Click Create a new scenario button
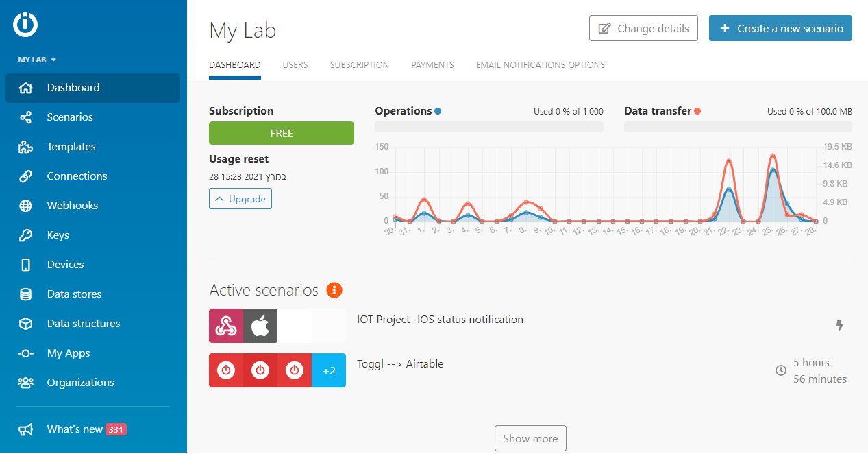 tap(780, 29)
